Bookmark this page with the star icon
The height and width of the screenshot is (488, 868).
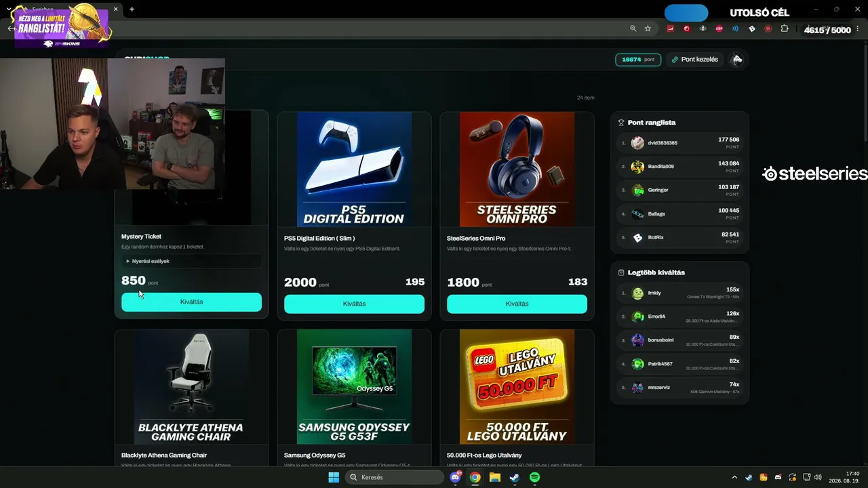pyautogui.click(x=648, y=28)
